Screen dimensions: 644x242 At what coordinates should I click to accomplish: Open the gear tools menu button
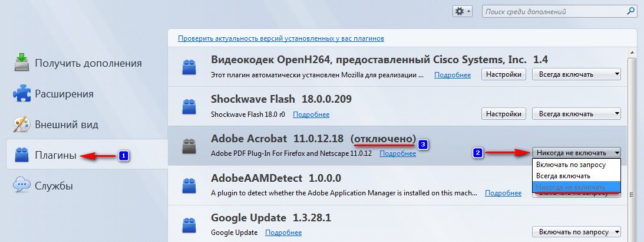462,11
